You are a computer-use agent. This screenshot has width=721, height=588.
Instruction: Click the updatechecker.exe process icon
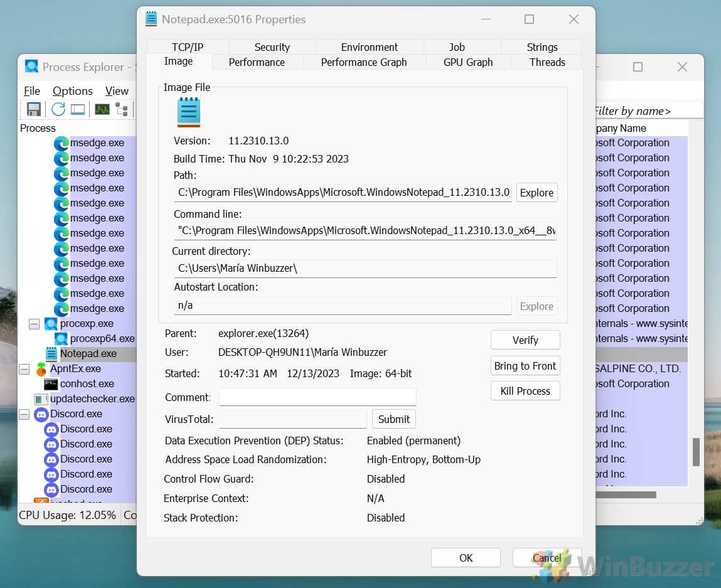pyautogui.click(x=41, y=399)
